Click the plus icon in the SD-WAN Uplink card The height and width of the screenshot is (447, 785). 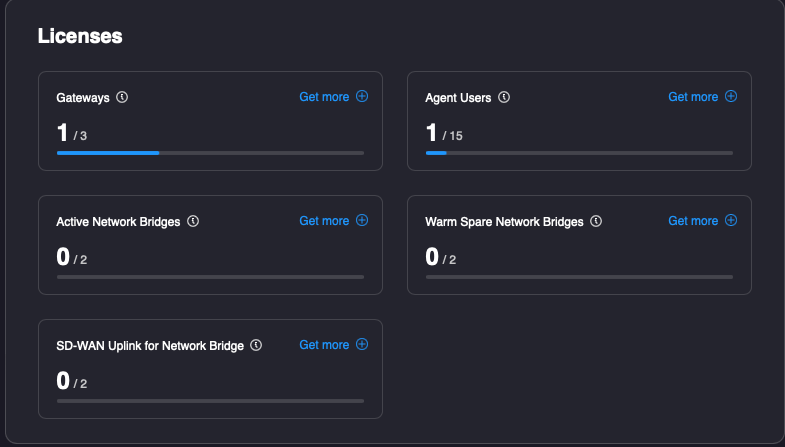[362, 345]
